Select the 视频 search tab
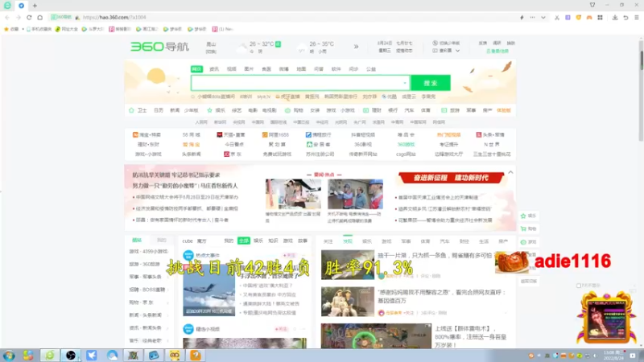Image resolution: width=644 pixels, height=362 pixels. tap(231, 69)
